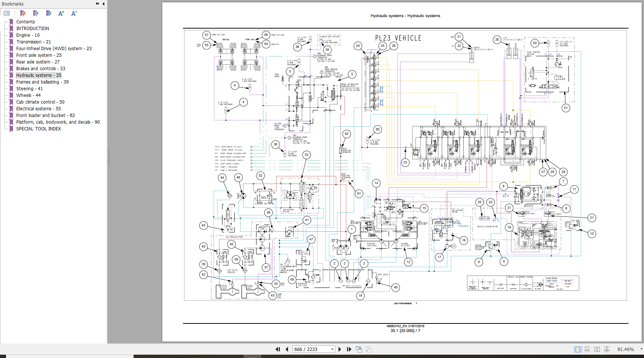Open the zoom level dropdown arrow

pyautogui.click(x=641, y=349)
